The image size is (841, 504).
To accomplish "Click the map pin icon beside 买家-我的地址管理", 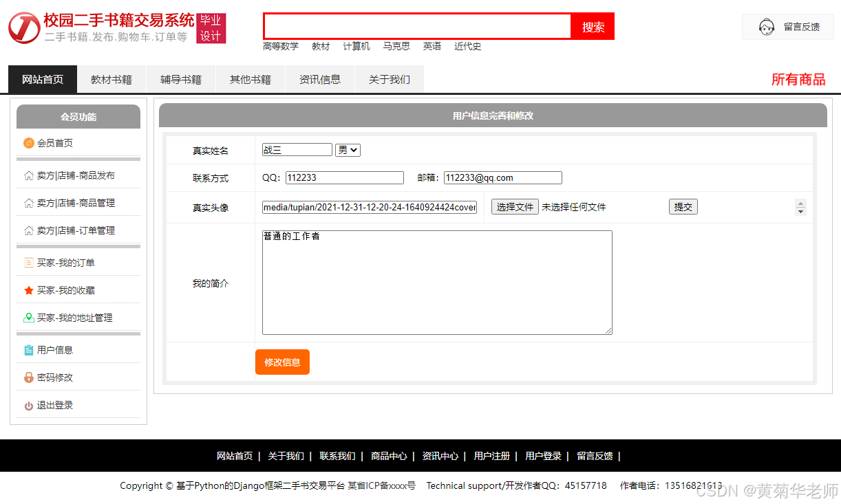I will pyautogui.click(x=29, y=318).
